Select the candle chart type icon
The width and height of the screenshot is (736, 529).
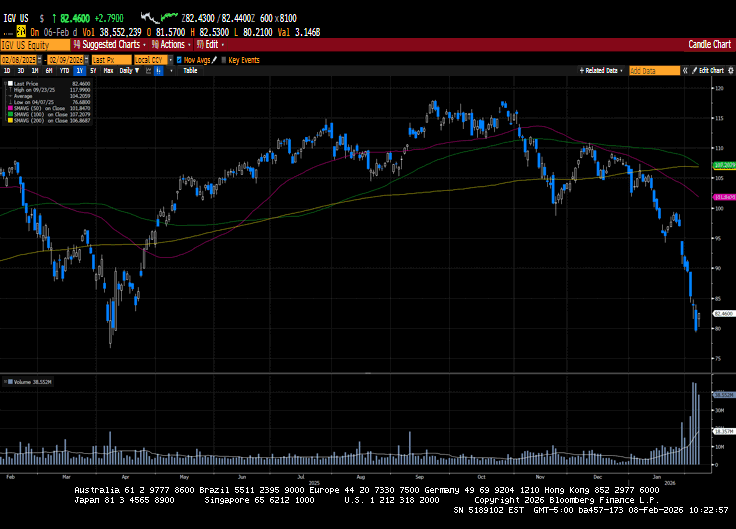click(x=158, y=71)
